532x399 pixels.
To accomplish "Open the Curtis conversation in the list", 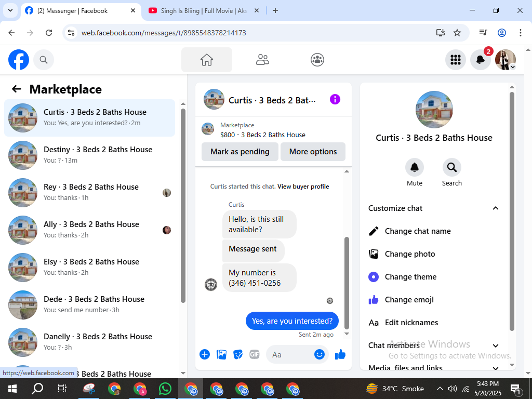I will 89,118.
